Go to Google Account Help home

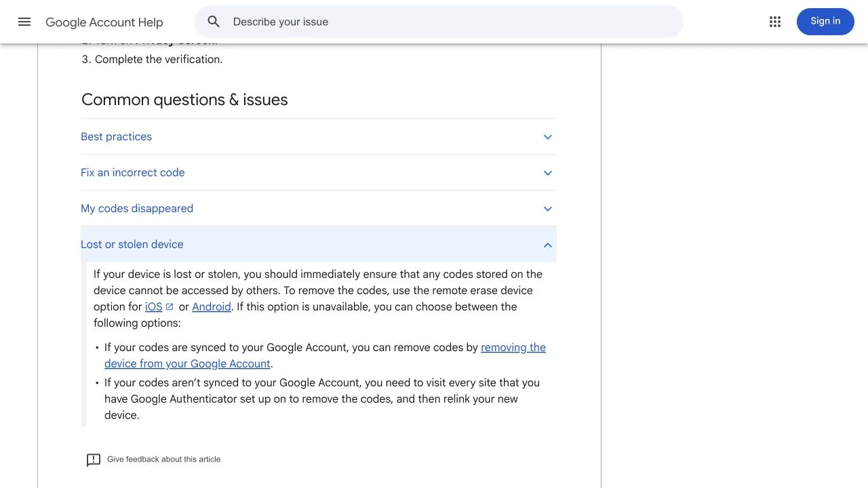[x=104, y=22]
